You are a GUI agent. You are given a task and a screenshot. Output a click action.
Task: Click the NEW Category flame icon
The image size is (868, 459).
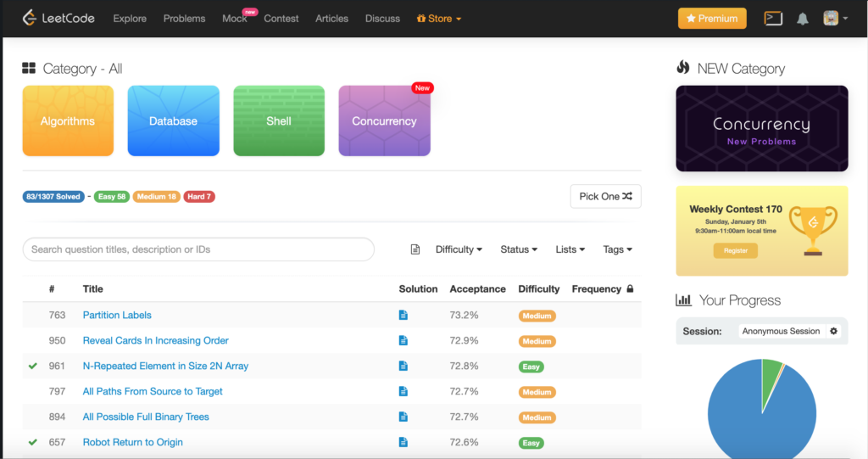pyautogui.click(x=683, y=68)
